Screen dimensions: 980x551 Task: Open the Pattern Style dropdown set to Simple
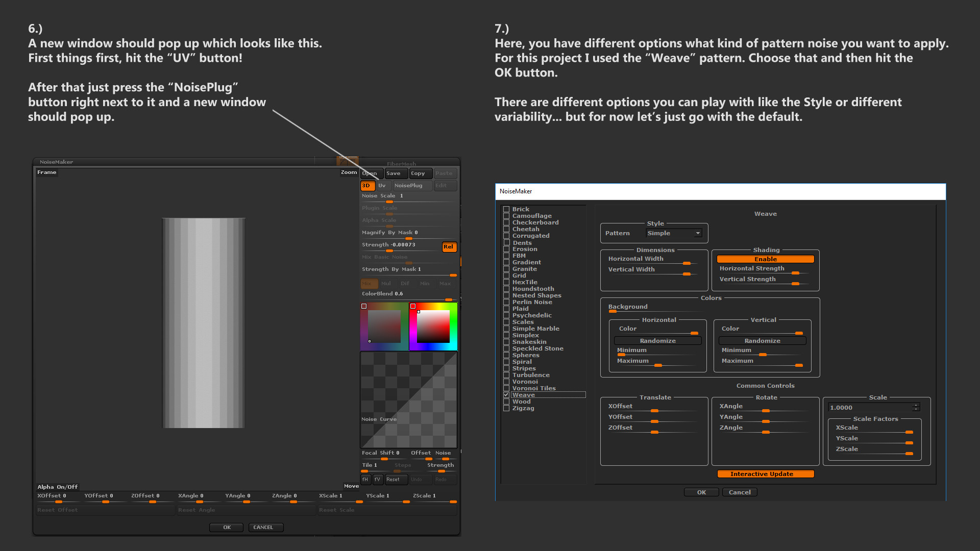pos(674,233)
